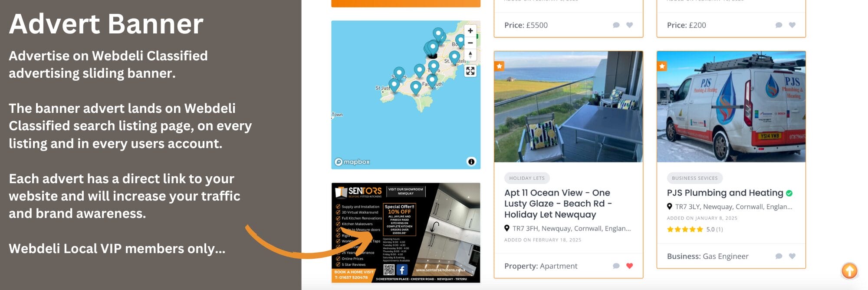Open comments on PJS Plumbing listing
Image resolution: width=868 pixels, height=290 pixels.
coord(779,256)
